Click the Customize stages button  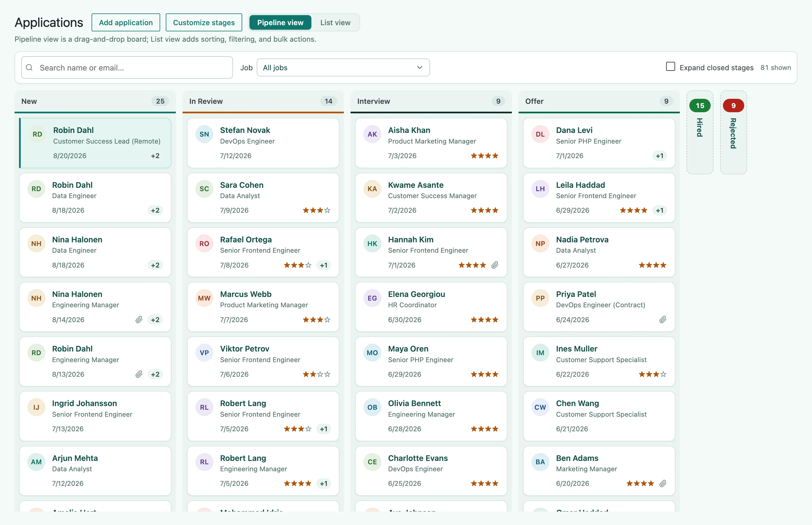[x=204, y=22]
